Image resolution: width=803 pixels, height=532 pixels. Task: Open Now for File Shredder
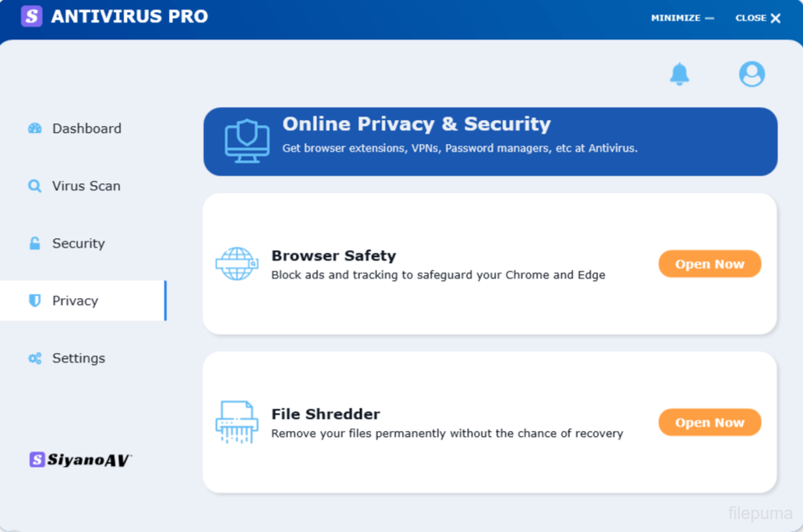coord(710,422)
